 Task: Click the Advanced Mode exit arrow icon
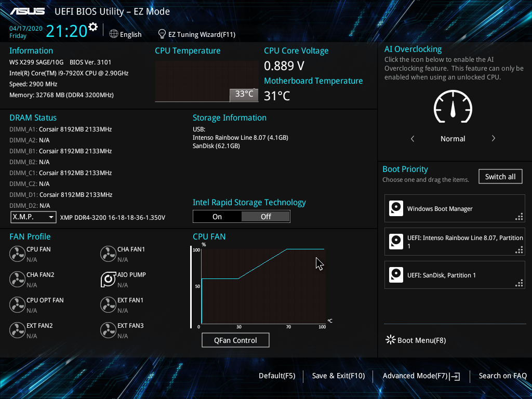(x=455, y=376)
